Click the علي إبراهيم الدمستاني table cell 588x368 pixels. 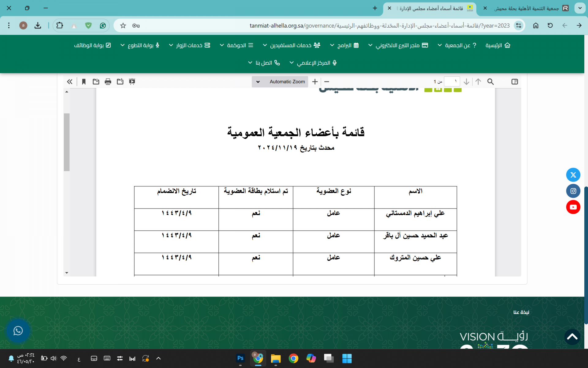pos(415,220)
